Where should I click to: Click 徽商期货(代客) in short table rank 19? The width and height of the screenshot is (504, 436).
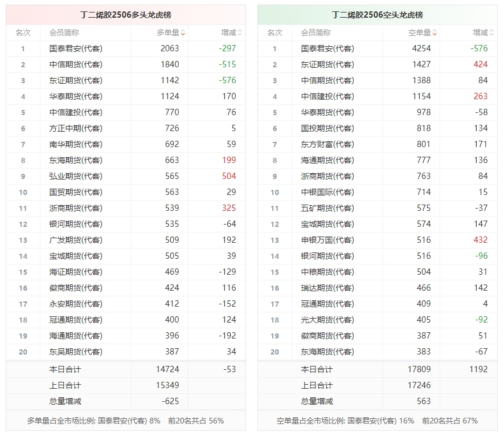tap(327, 336)
